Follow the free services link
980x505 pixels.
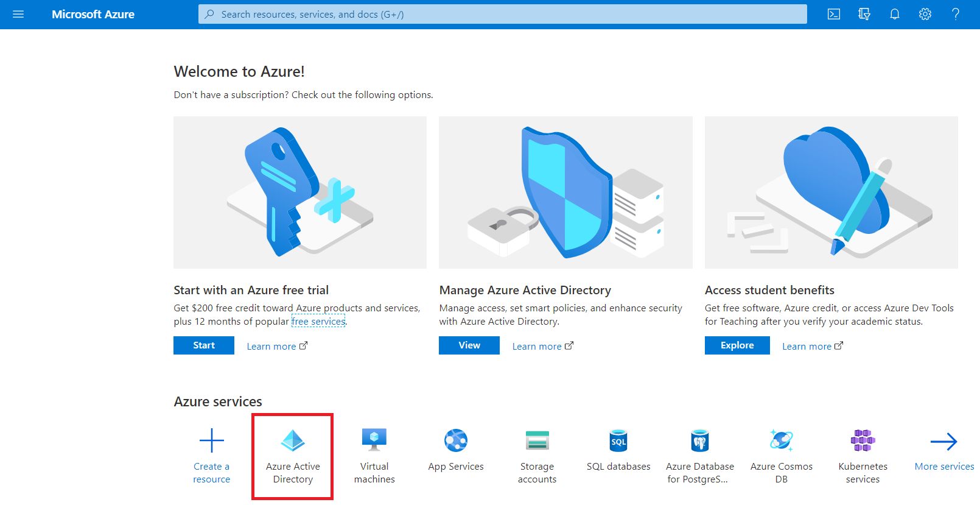click(x=318, y=322)
